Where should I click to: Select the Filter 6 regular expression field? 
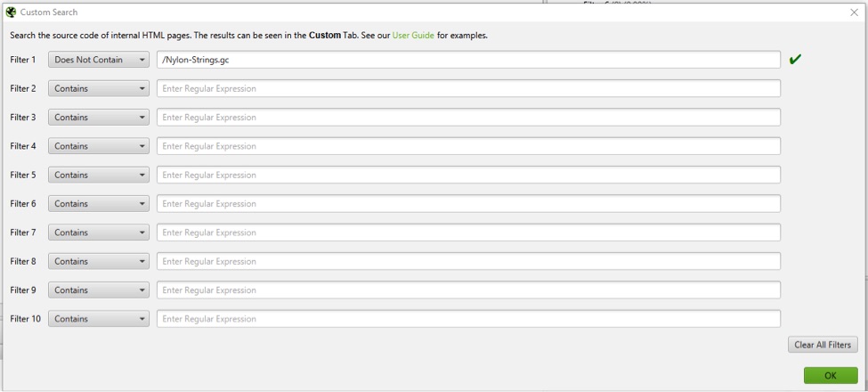pyautogui.click(x=468, y=204)
